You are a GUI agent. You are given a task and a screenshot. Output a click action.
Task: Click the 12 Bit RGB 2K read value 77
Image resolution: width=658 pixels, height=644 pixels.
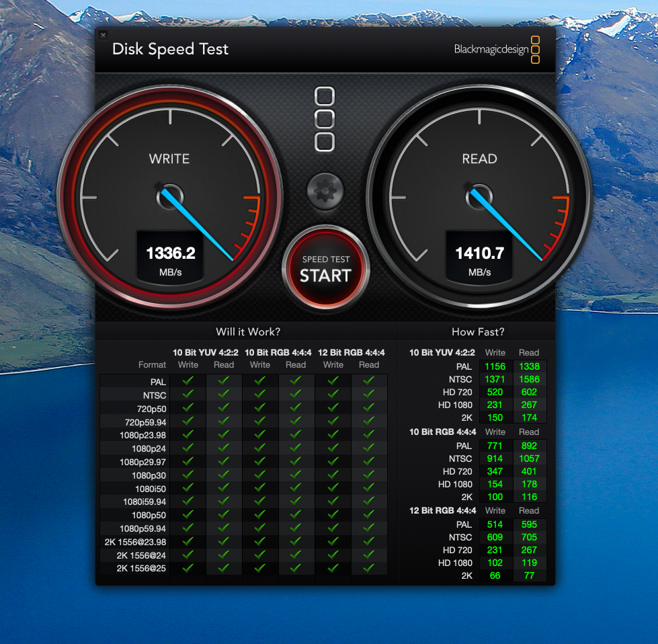[529, 575]
